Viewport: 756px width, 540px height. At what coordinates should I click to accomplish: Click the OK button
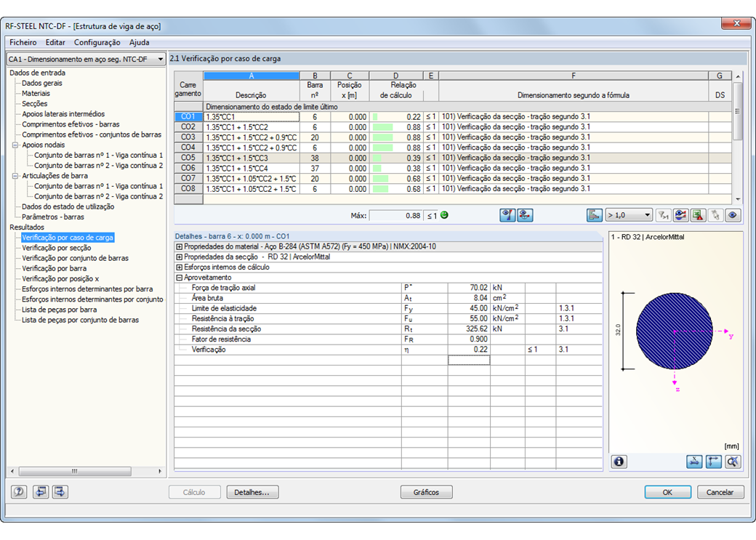point(668,492)
